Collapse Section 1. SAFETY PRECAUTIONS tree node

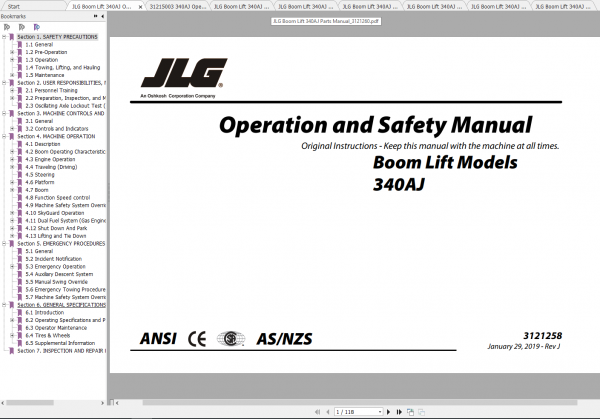pyautogui.click(x=4, y=37)
